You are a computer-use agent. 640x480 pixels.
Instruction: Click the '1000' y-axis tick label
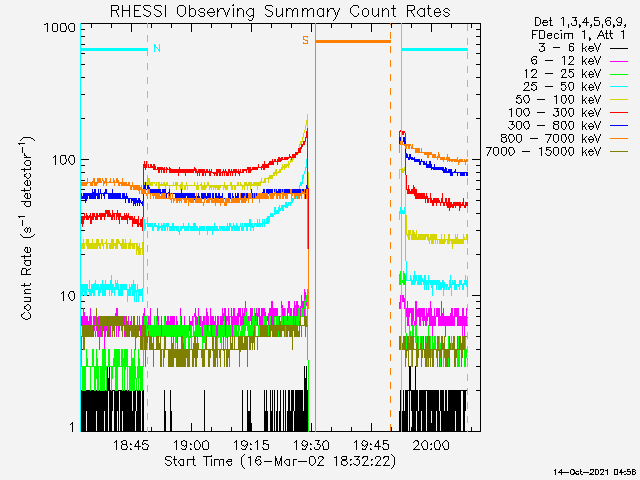(x=60, y=28)
